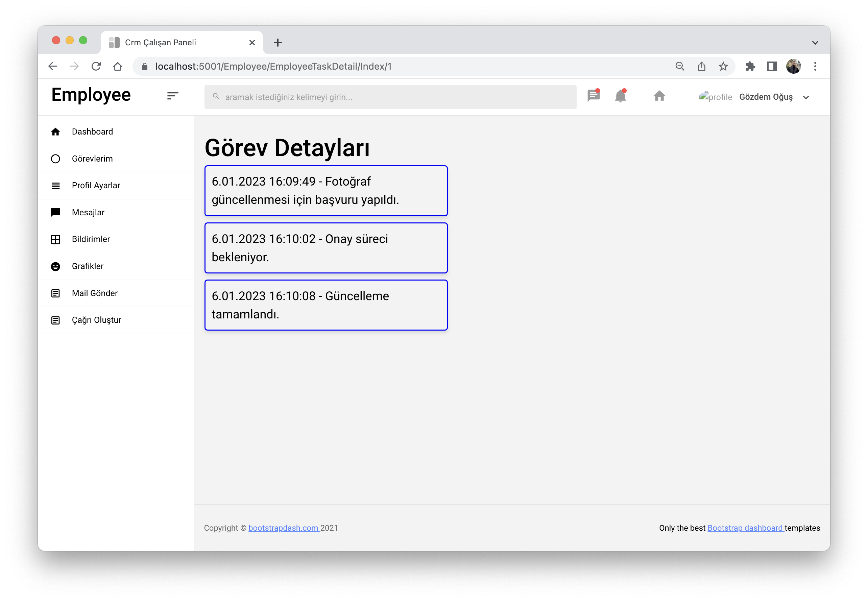Screen dimensions: 868x601
Task: Toggle the browser side panel
Action: [x=772, y=66]
